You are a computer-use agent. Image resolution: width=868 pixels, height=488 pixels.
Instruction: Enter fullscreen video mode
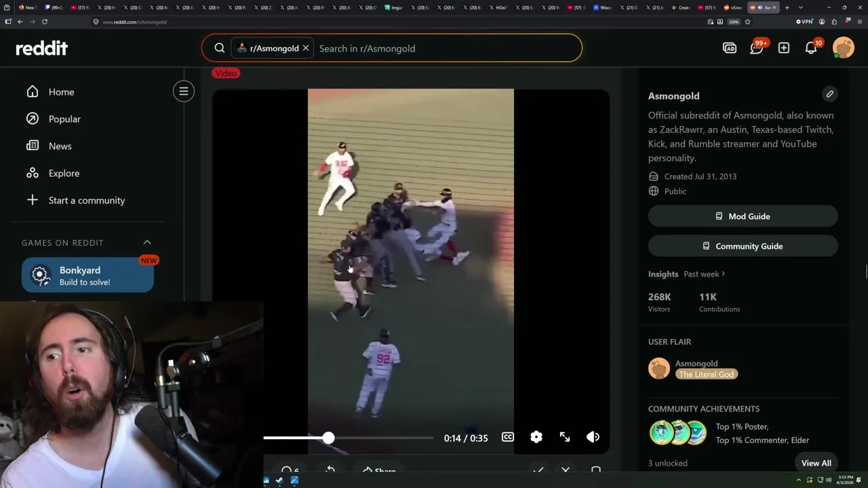click(x=565, y=437)
